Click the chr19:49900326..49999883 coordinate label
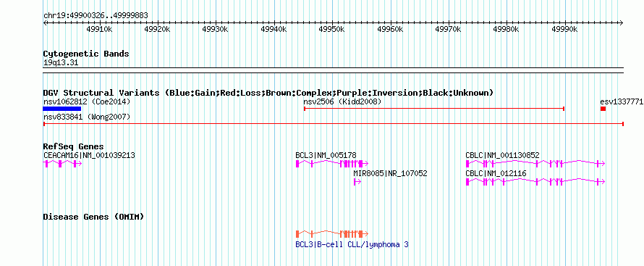 point(96,16)
